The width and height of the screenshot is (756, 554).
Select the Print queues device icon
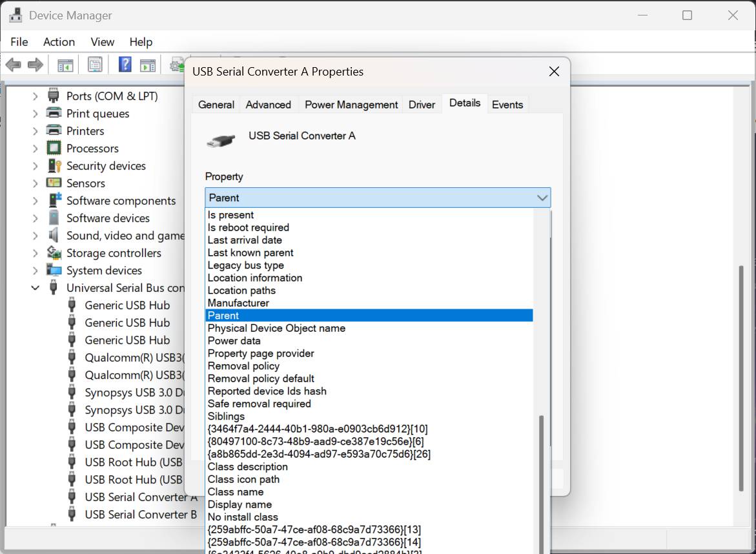[x=54, y=113]
